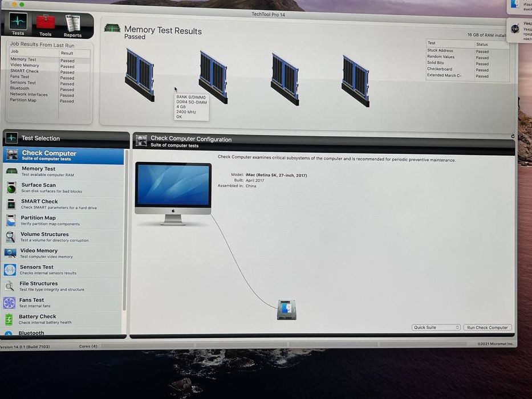
Task: Click the startup disk drive icon
Action: pyautogui.click(x=287, y=310)
